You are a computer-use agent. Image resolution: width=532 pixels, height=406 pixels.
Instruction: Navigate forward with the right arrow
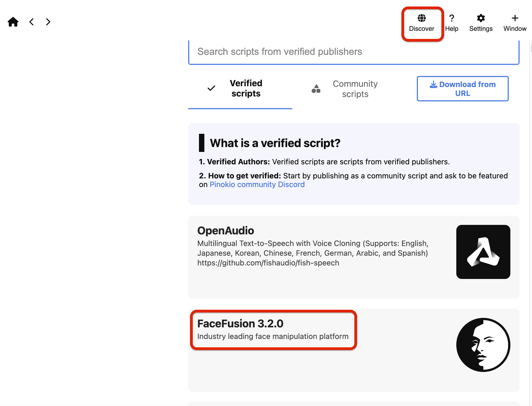tap(48, 22)
